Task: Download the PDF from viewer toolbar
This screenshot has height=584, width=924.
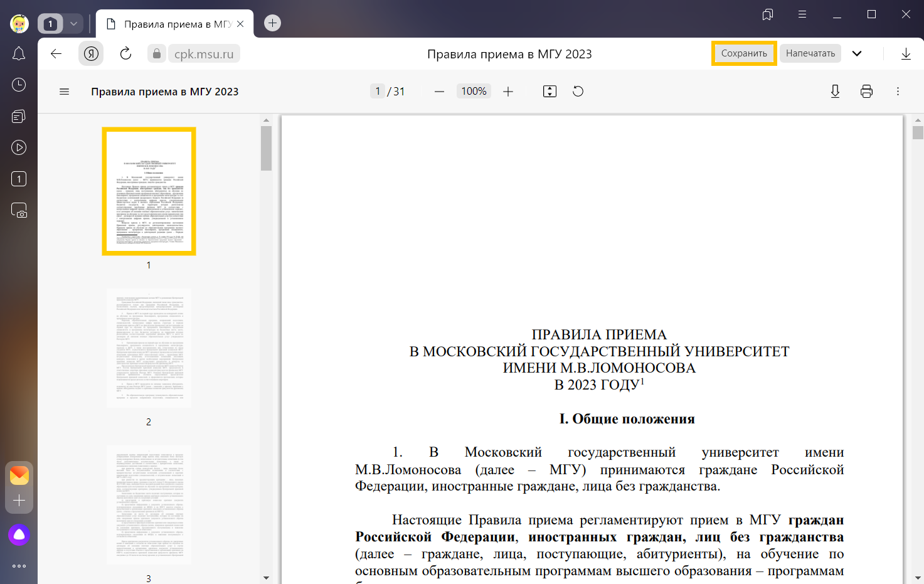Action: pyautogui.click(x=835, y=92)
